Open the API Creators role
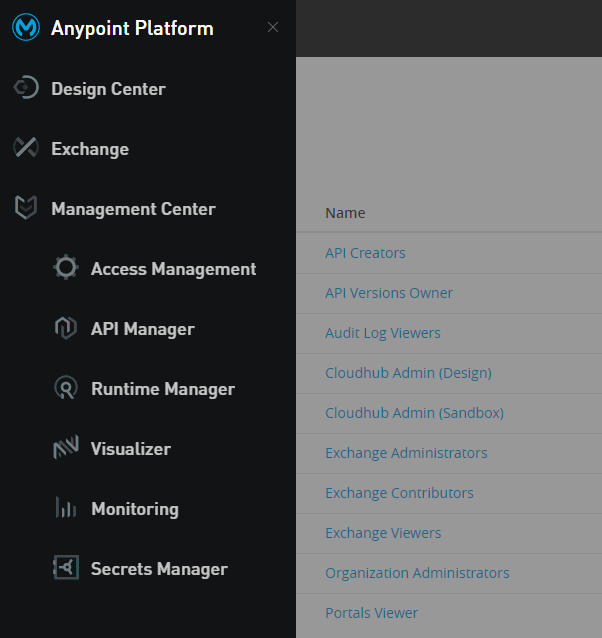The height and width of the screenshot is (638, 602). tap(365, 253)
